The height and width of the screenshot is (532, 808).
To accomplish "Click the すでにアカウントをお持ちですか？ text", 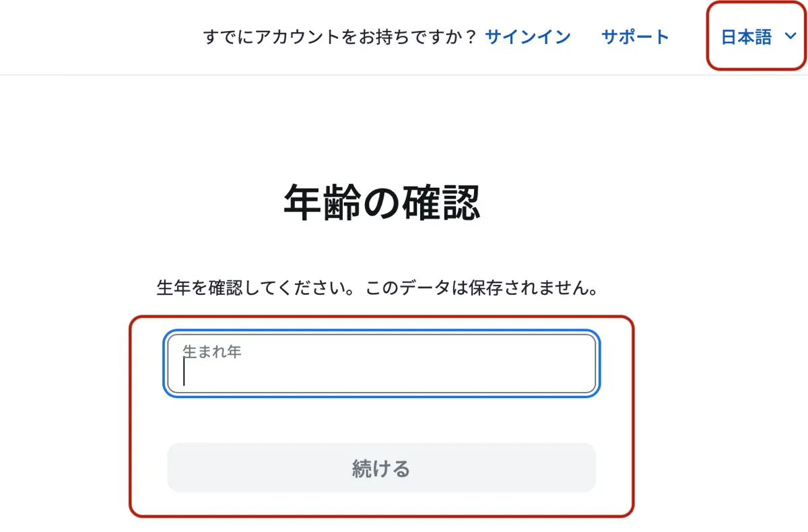I will tap(340, 37).
